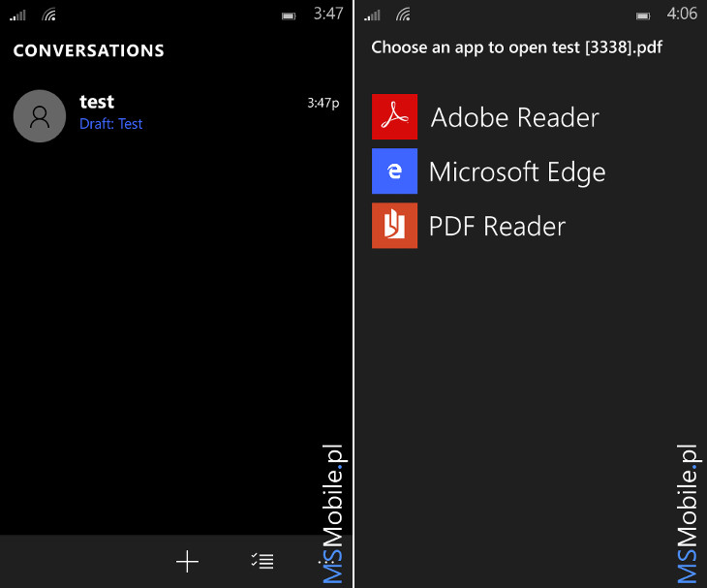
Task: Tap right screen battery icon
Action: click(643, 16)
